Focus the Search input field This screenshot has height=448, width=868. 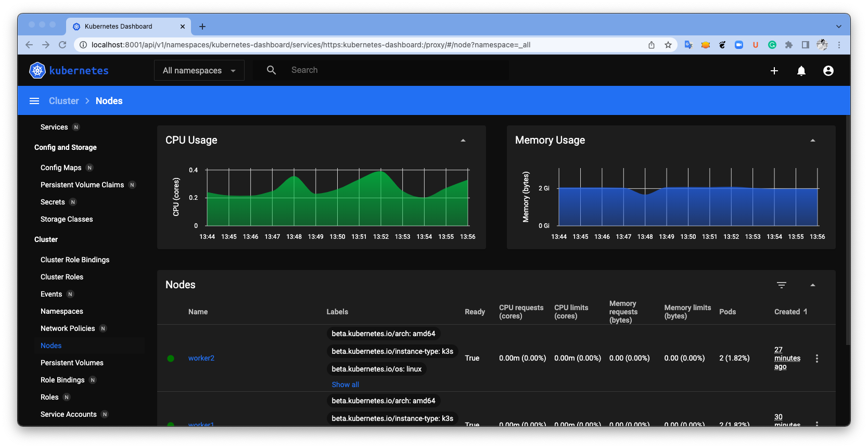(x=398, y=70)
